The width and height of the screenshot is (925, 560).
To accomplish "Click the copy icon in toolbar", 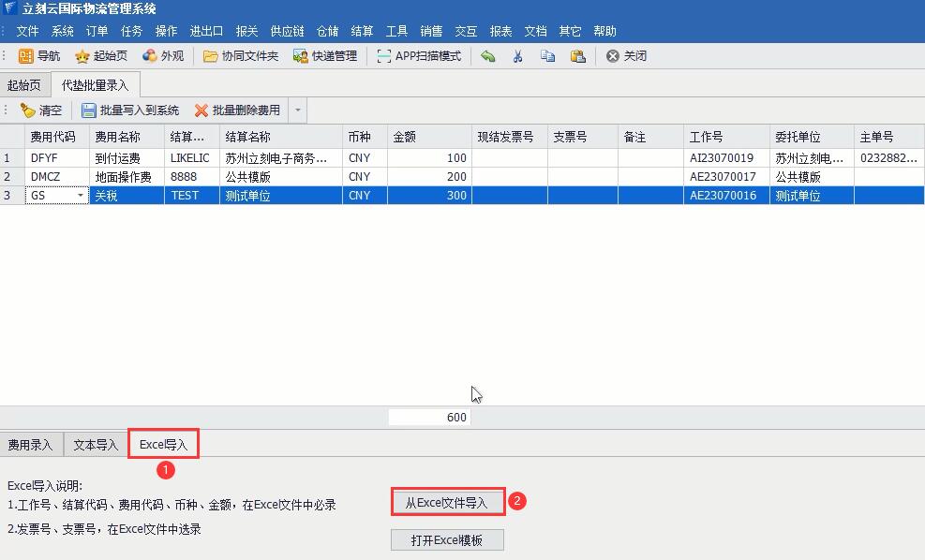I will (547, 56).
